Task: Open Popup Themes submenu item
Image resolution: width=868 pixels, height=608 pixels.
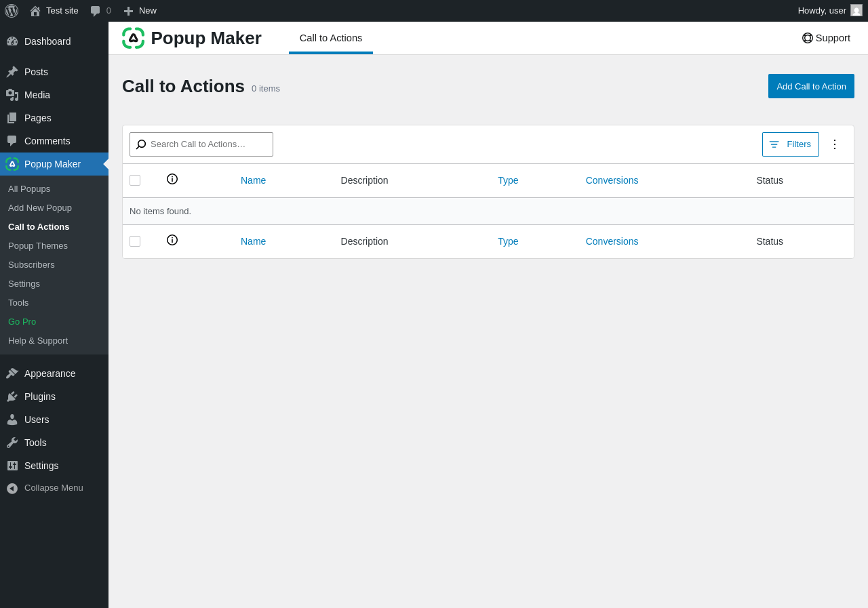Action: [x=38, y=246]
